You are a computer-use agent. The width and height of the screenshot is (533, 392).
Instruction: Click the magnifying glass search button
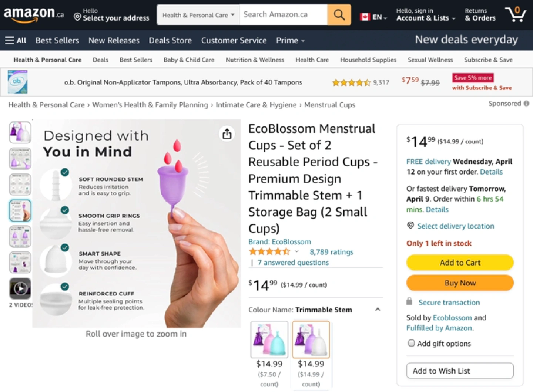pos(339,15)
